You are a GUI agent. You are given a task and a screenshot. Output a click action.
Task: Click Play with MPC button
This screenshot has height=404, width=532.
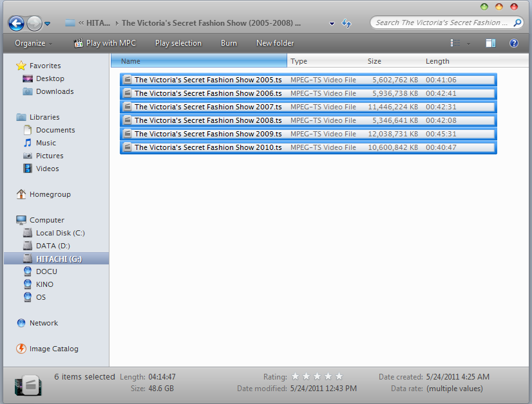pos(105,43)
